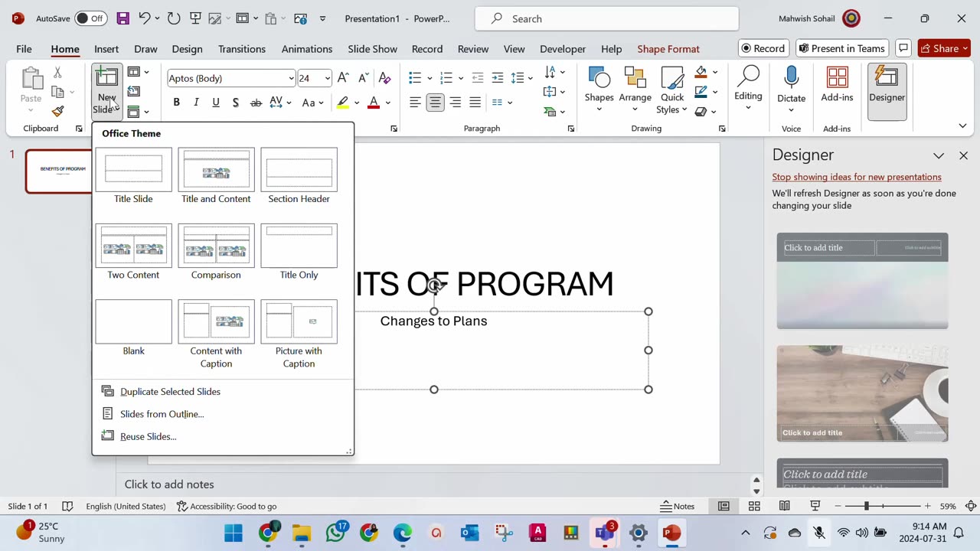
Task: Open the Shapes gallery
Action: coord(599,89)
